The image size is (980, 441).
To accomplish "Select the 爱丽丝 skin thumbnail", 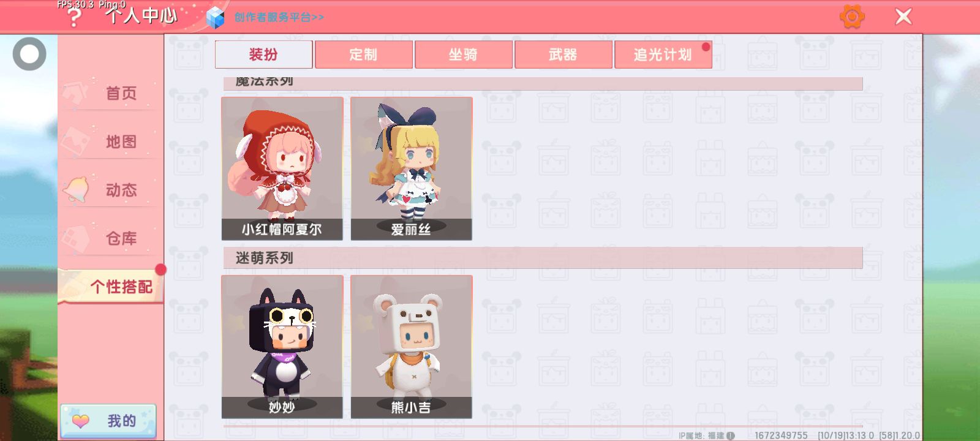I will point(411,168).
